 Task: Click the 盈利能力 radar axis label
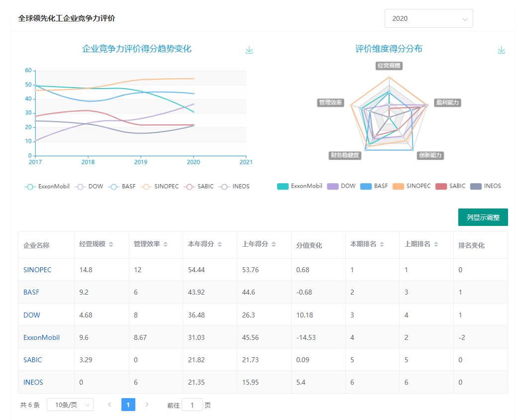click(447, 103)
